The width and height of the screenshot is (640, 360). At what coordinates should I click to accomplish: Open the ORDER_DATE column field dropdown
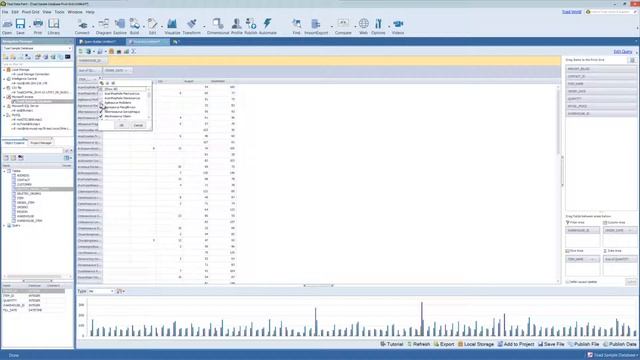pyautogui.click(x=126, y=70)
